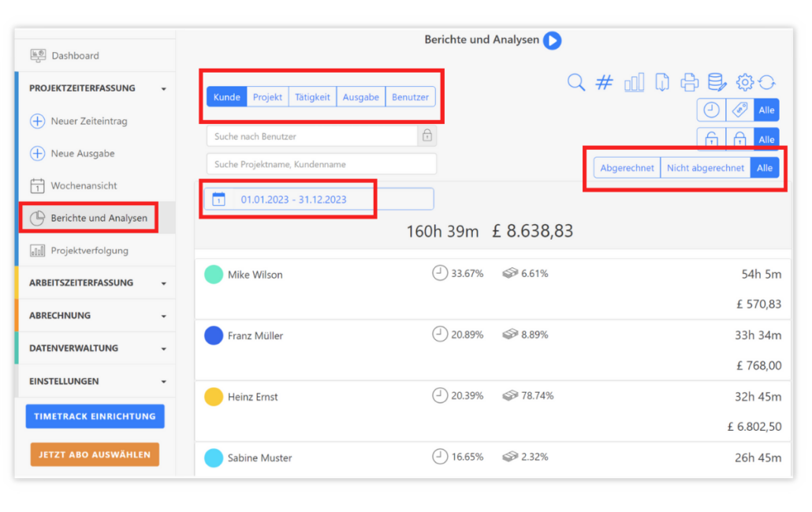The image size is (812, 512).
Task: Play the Berichte und Analysen video
Action: 552,40
